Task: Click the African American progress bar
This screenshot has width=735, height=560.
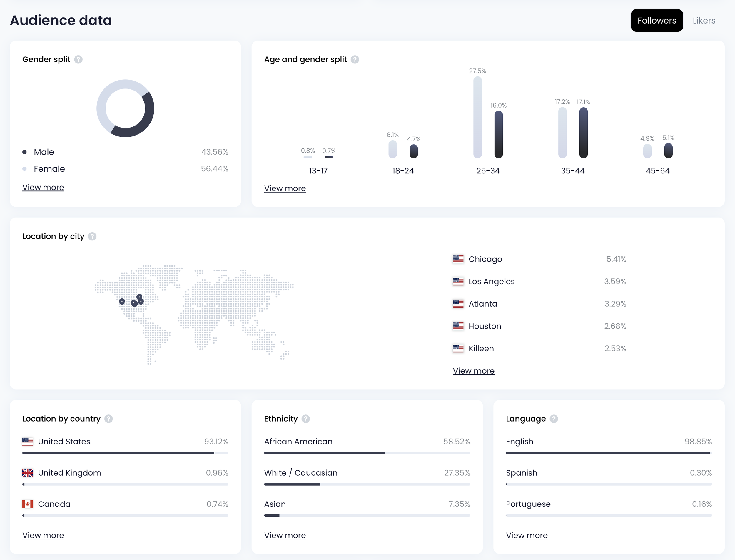Action: click(x=367, y=453)
